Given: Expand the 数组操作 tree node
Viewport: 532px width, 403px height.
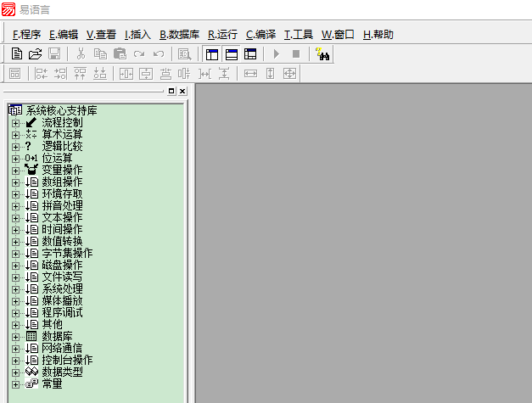Looking at the screenshot, I should tap(15, 182).
